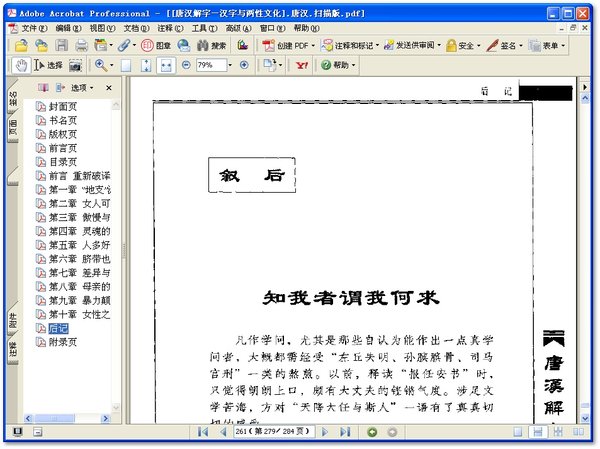
Task: Click icon right of the search binoculars
Action: [x=243, y=46]
